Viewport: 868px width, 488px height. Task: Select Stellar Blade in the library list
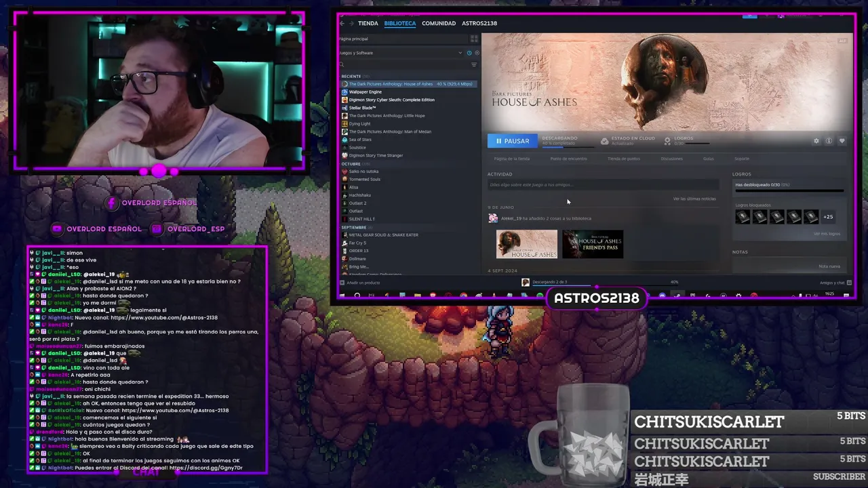[x=363, y=108]
